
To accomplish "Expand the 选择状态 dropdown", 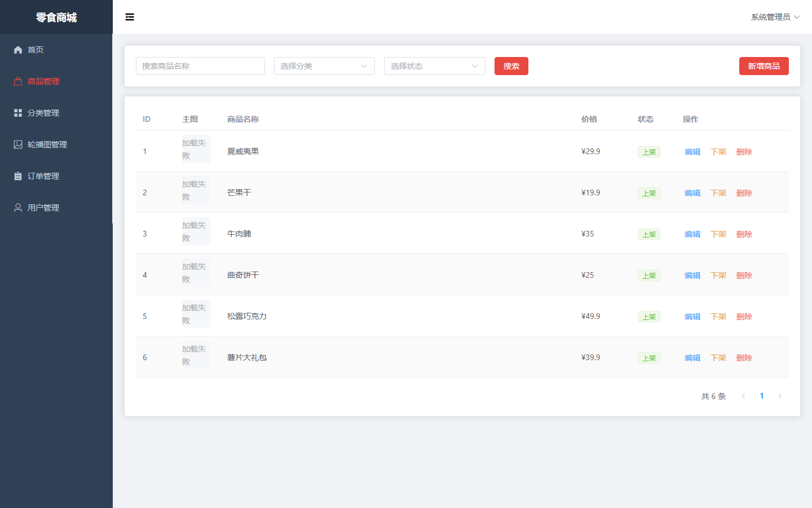I will [435, 66].
